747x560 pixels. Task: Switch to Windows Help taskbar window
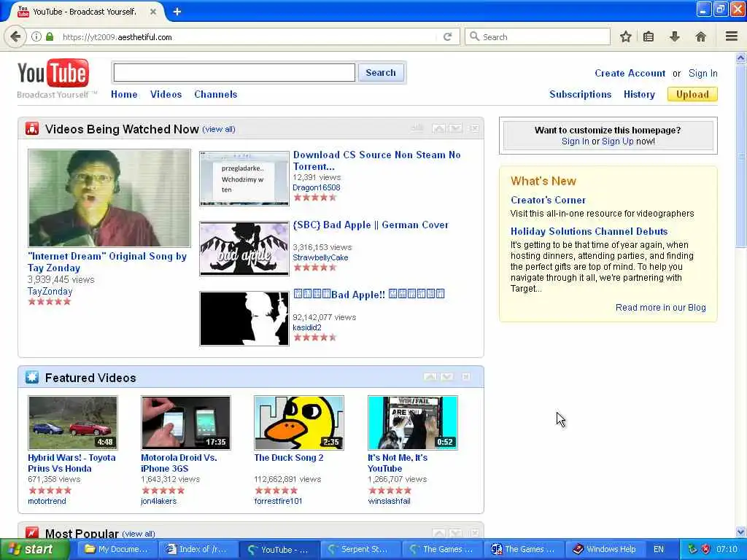(x=605, y=549)
